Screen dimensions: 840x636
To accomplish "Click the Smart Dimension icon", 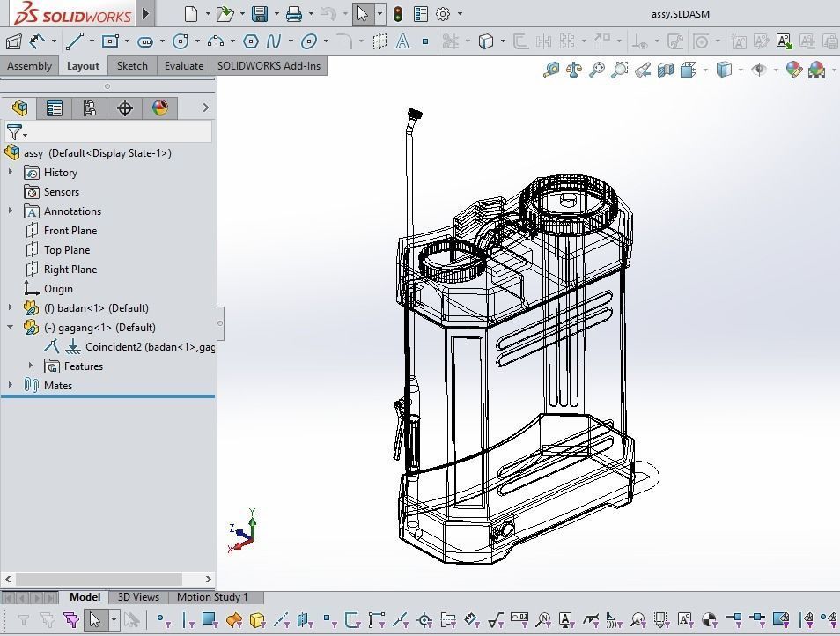I will (x=36, y=41).
